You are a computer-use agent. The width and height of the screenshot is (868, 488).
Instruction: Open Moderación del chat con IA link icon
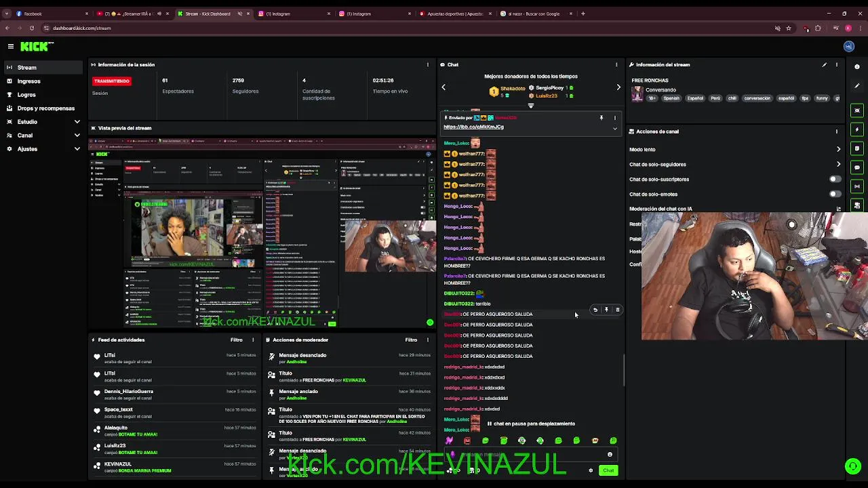[x=838, y=209]
